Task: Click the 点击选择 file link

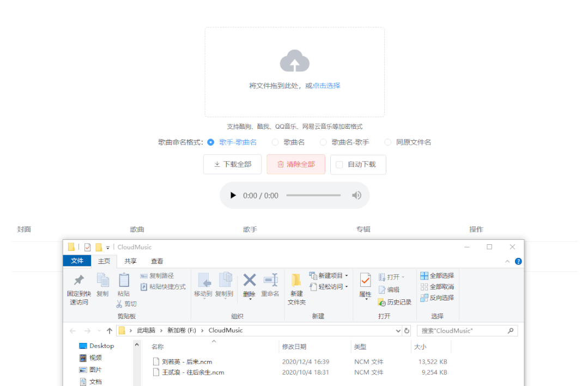Action: tap(326, 86)
